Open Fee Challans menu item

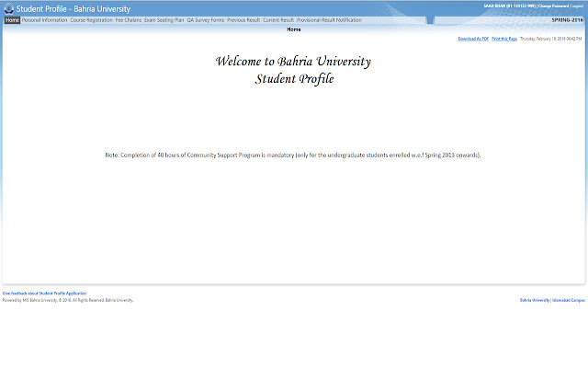click(129, 20)
